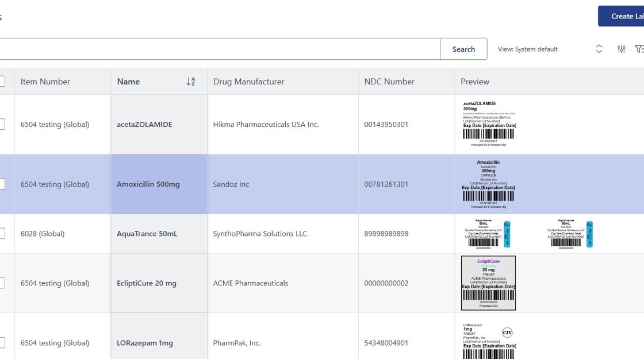Screen dimensions: 644x359
Task: Click the Drug Manufacturer column header
Action: pos(248,82)
